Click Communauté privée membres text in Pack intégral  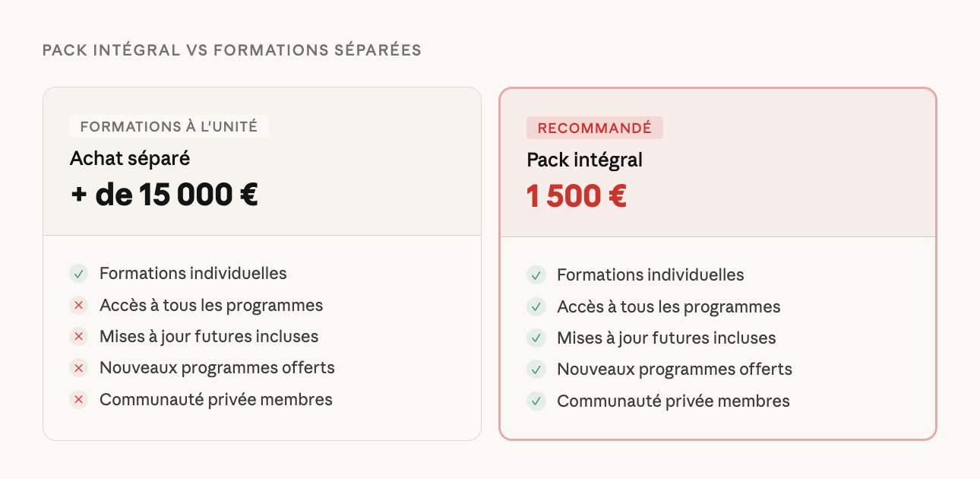coord(673,401)
